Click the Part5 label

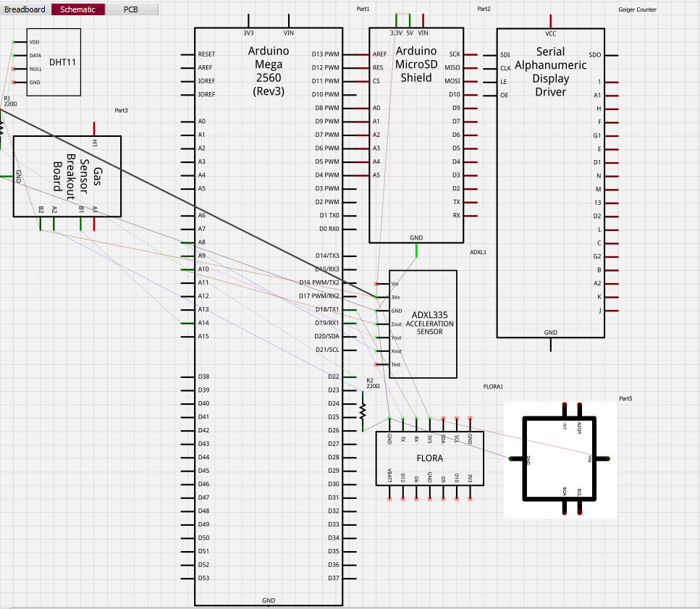[625, 398]
